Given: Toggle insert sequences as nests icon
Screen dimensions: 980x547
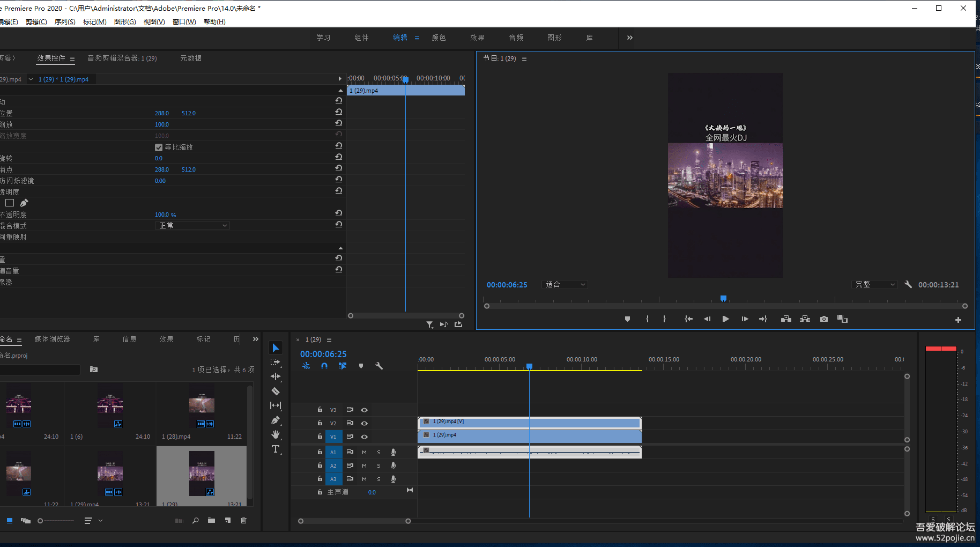Looking at the screenshot, I should click(x=306, y=366).
